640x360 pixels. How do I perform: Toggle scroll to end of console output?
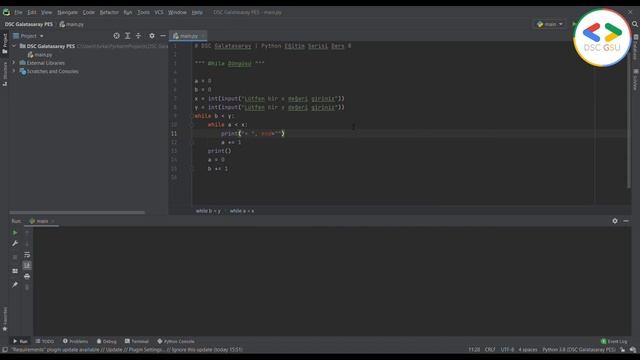point(27,266)
